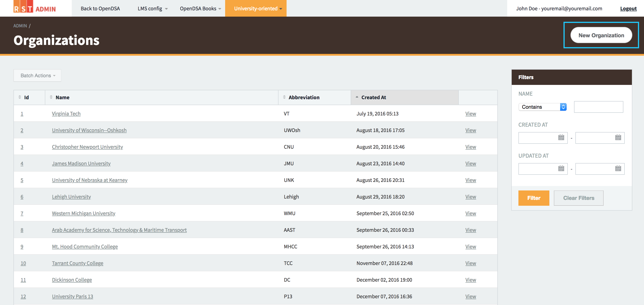644x305 pixels.
Task: Click the orange Filter button
Action: 534,198
